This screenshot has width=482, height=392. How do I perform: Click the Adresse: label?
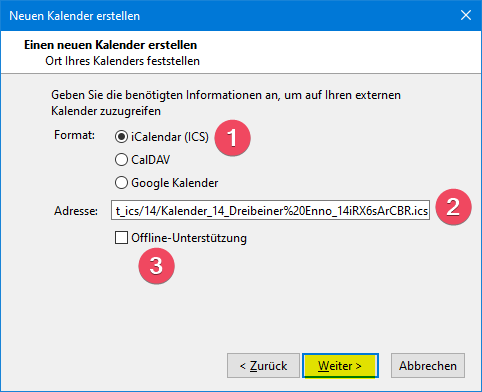pos(76,211)
